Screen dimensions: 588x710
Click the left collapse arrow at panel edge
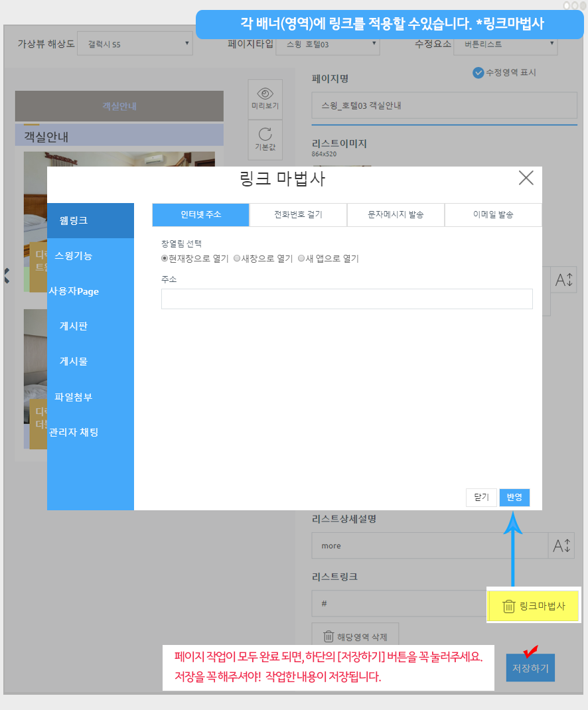pos(7,275)
